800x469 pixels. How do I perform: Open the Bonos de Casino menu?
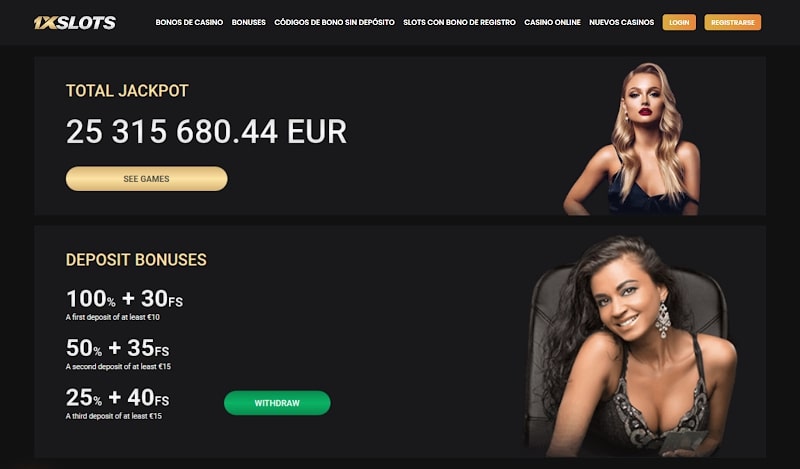click(189, 22)
